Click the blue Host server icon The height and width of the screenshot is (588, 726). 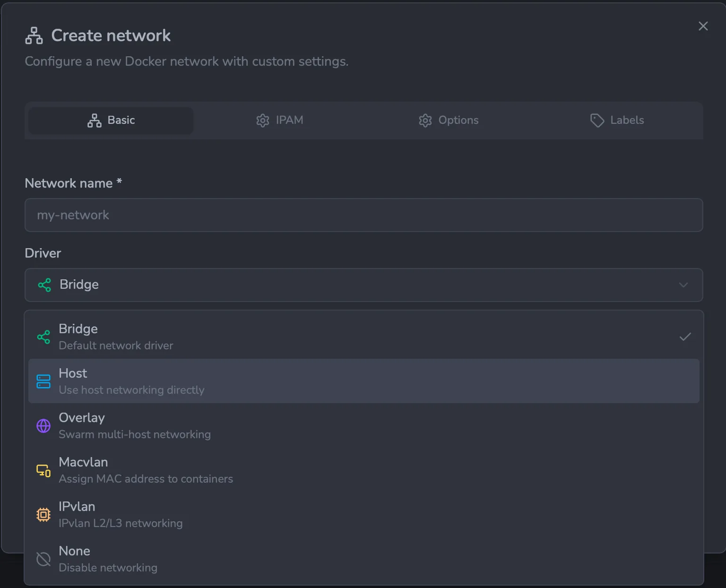pyautogui.click(x=43, y=381)
